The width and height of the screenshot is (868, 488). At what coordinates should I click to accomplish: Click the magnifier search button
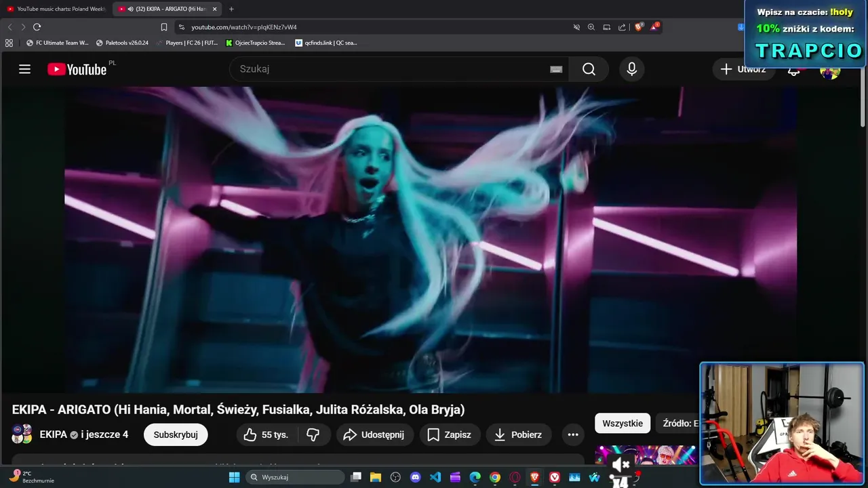[x=589, y=69]
